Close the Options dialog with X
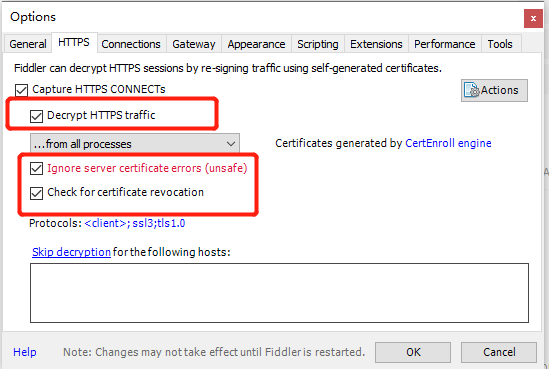The height and width of the screenshot is (369, 549). (533, 19)
